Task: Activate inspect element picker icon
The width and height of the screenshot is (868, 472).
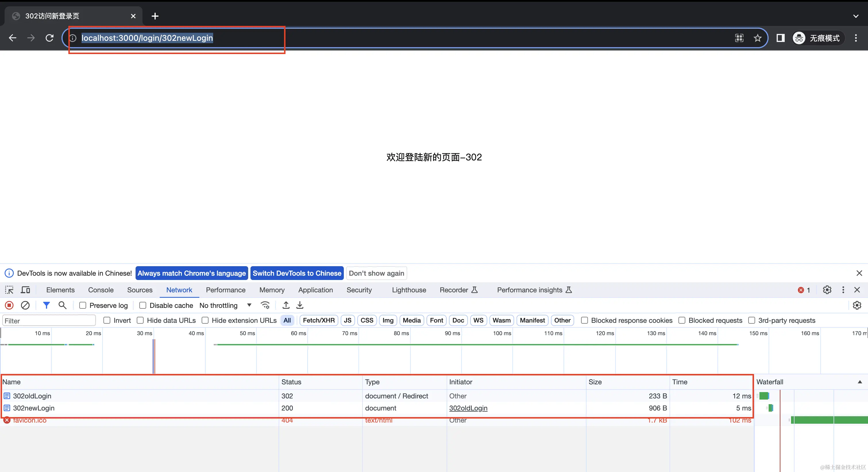Action: coord(9,290)
